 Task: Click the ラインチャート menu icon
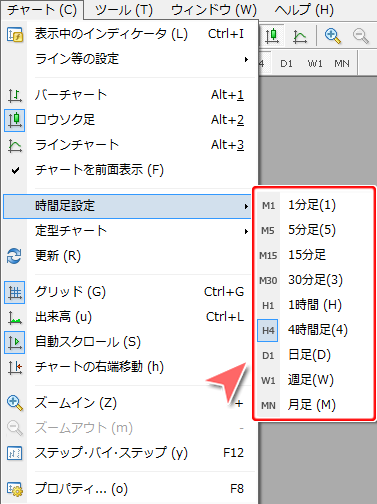click(x=15, y=145)
